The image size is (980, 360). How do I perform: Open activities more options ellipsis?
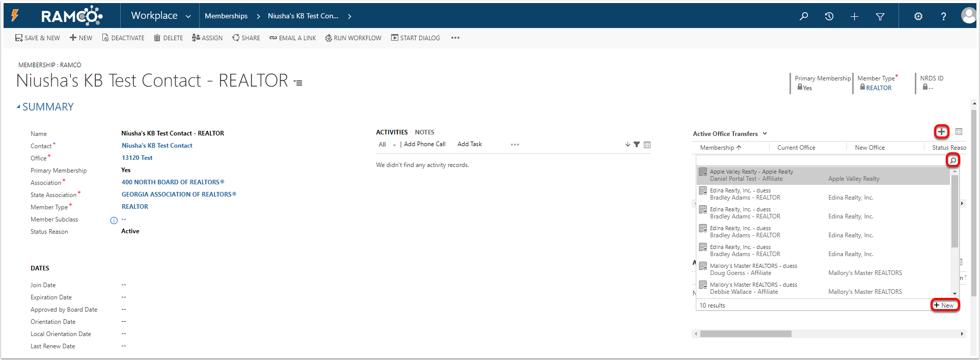tap(515, 145)
